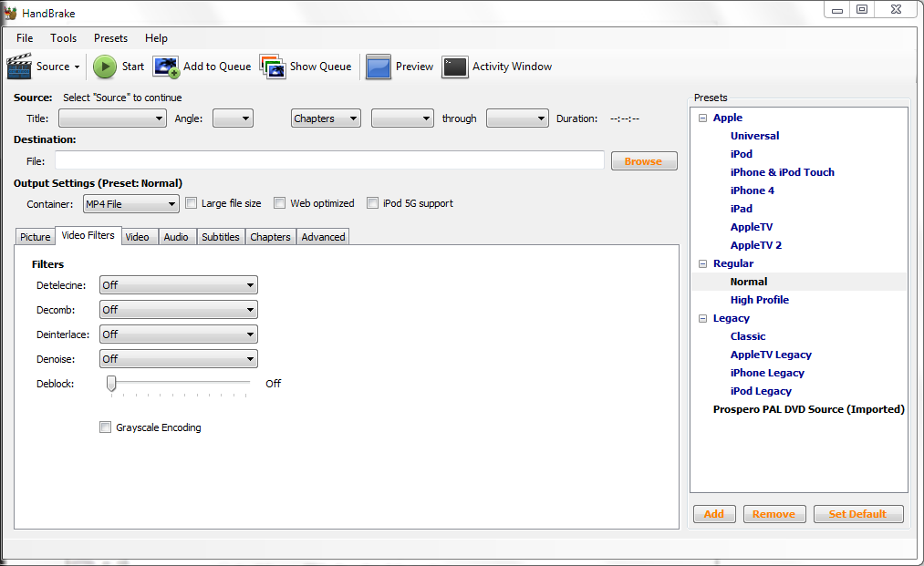Click the HandBrake app icon in title bar
The width and height of the screenshot is (924, 566).
tap(10, 13)
